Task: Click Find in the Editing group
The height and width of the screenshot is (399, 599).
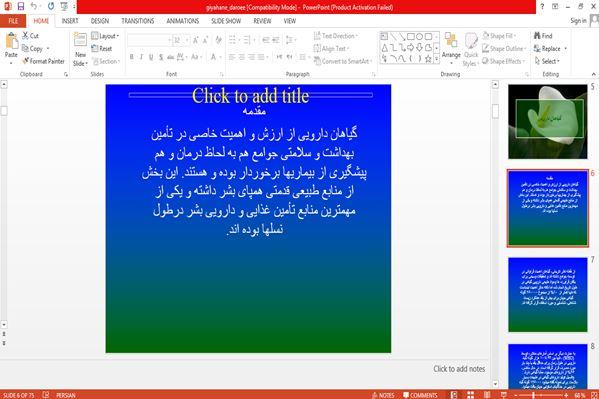Action: point(543,36)
